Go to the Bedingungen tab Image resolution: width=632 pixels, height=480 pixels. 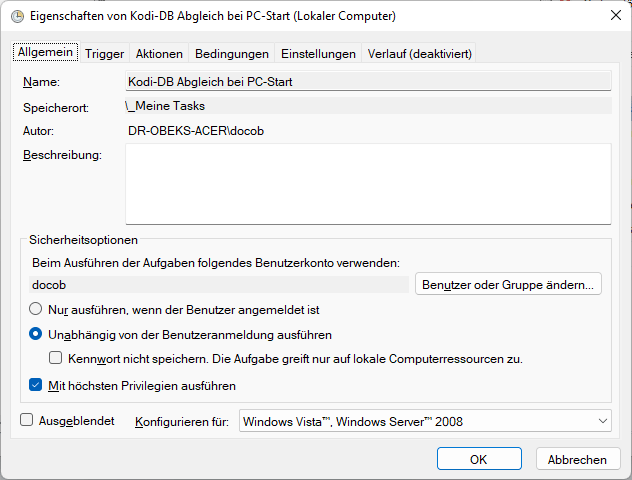[x=232, y=54]
